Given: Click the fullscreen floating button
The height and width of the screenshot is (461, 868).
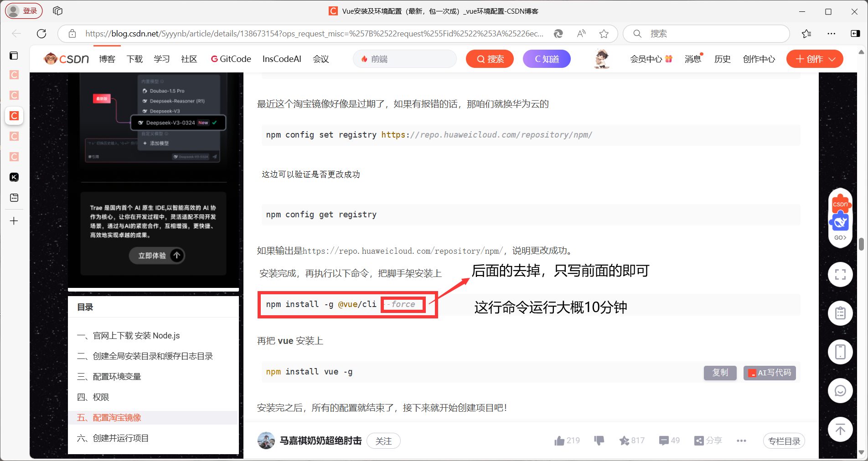Looking at the screenshot, I should coord(840,274).
